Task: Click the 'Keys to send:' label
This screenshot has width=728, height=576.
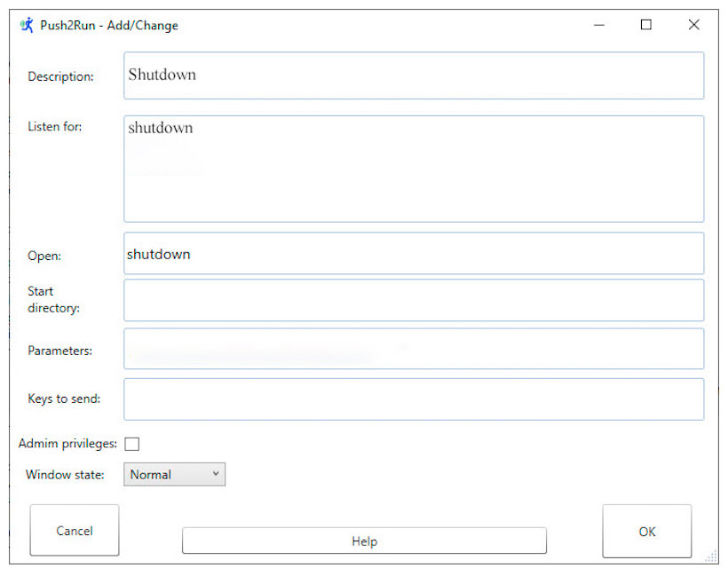Action: tap(64, 398)
